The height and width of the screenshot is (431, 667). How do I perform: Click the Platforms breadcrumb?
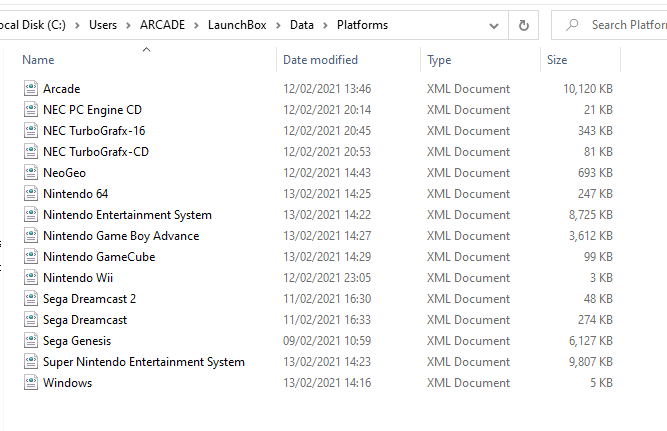[x=362, y=25]
